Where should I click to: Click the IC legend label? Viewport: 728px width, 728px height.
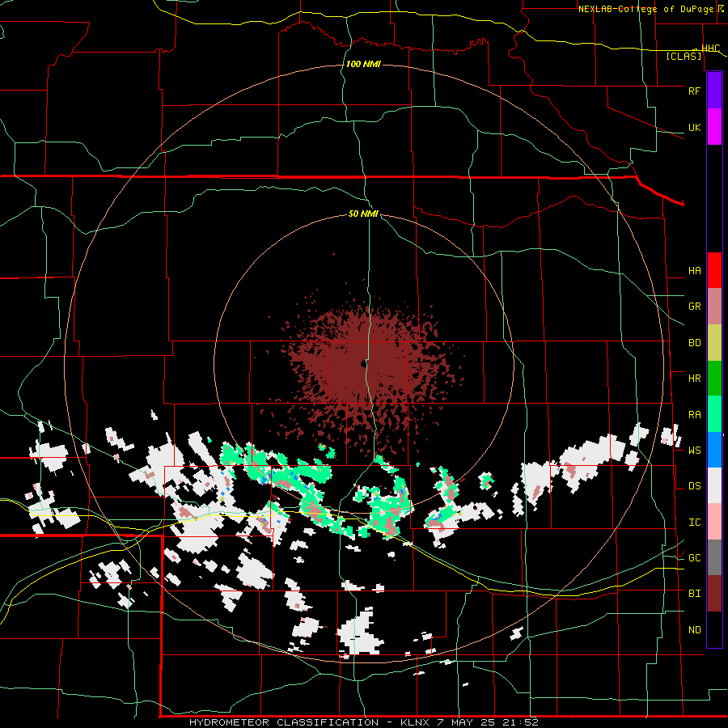(x=694, y=523)
